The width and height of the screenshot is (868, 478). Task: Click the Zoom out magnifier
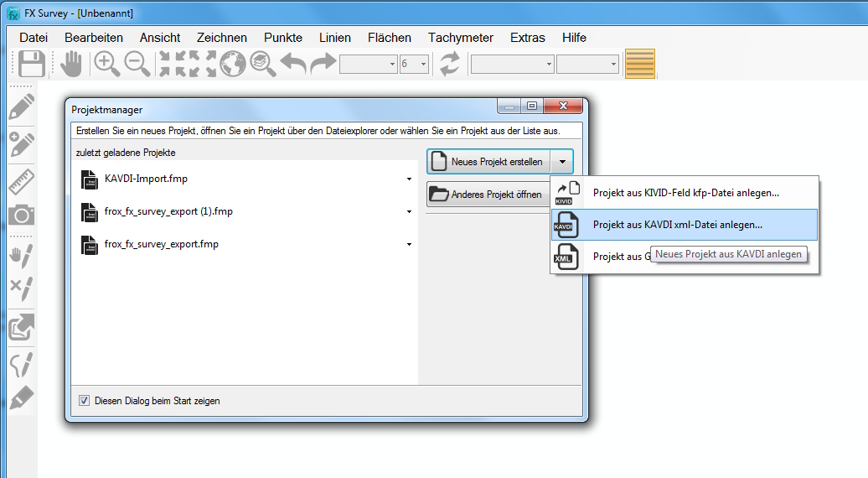137,65
